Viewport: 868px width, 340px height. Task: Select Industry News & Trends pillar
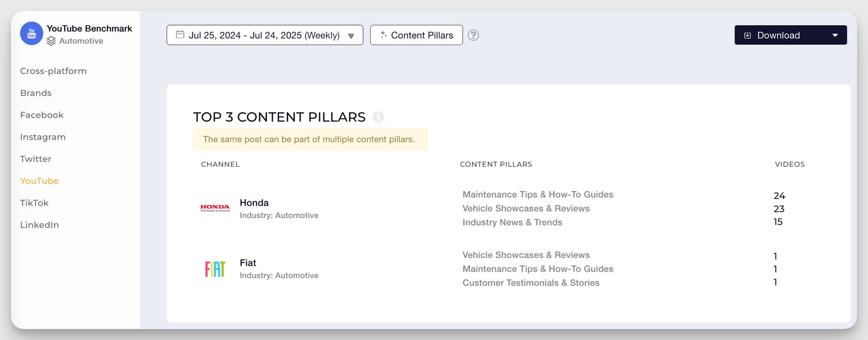click(x=512, y=222)
